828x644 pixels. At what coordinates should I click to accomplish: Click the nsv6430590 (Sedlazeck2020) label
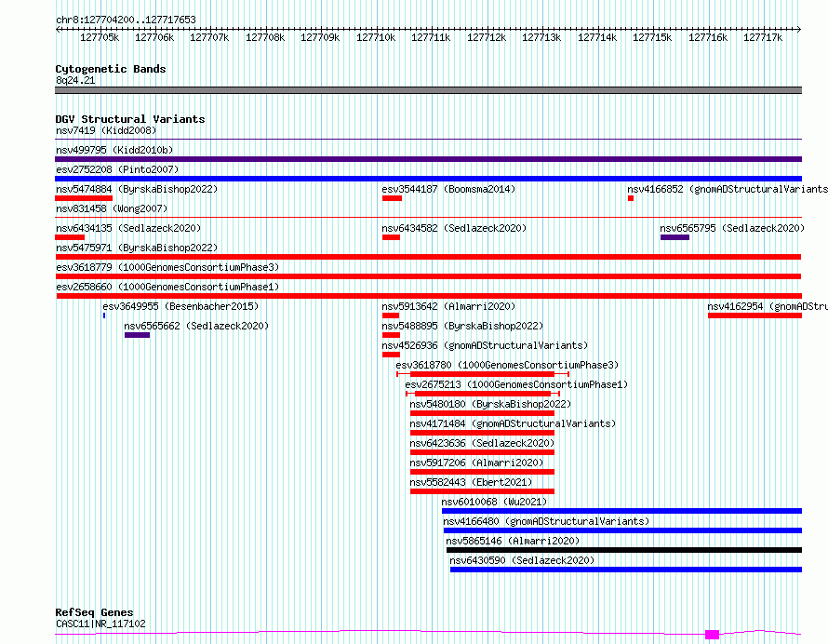coord(522,560)
